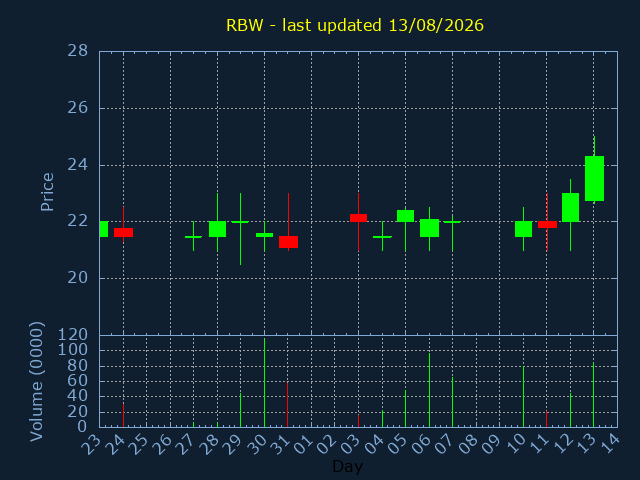This screenshot has width=640, height=480.
Task: Select the red volume bar on day 24
Action: (123, 416)
